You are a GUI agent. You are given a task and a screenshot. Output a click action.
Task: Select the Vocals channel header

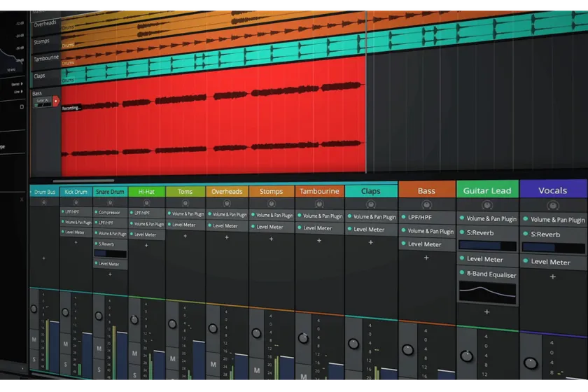pyautogui.click(x=553, y=190)
